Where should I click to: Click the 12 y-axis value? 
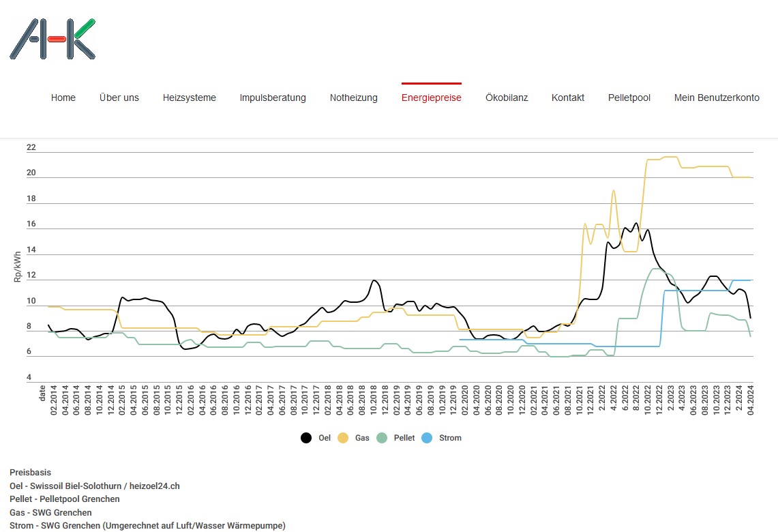(x=31, y=275)
